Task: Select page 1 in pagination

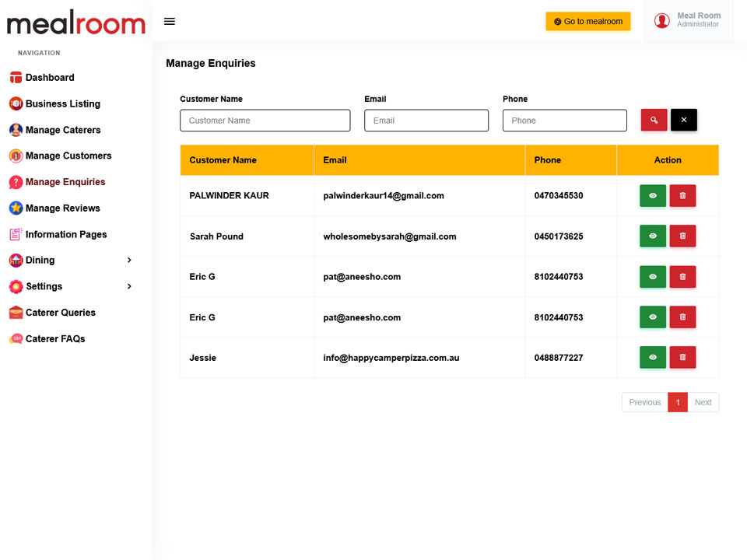Action: [x=678, y=402]
